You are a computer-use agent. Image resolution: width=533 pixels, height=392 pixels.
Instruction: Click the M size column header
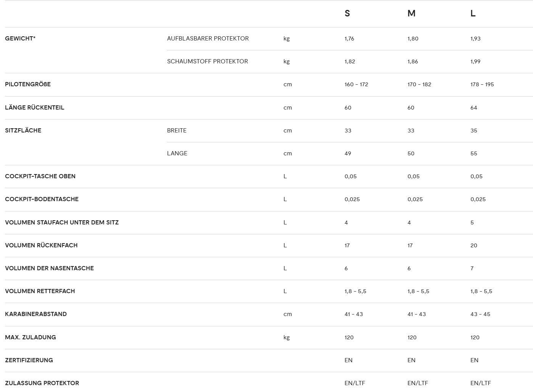[411, 13]
